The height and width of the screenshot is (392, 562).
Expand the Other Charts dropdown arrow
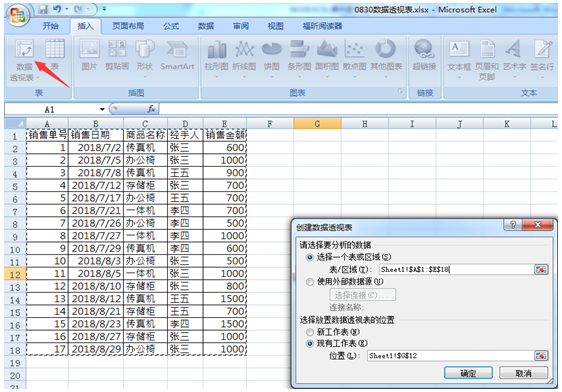pyautogui.click(x=386, y=77)
